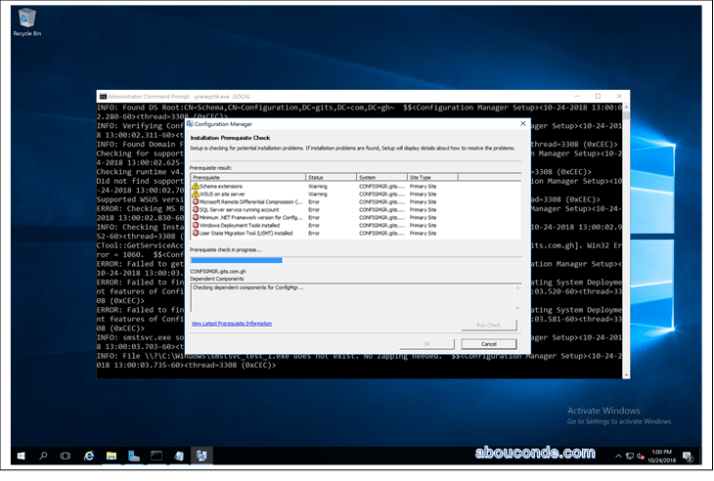714x481 pixels.
Task: Click the SQL Server service account error icon
Action: tap(195, 209)
